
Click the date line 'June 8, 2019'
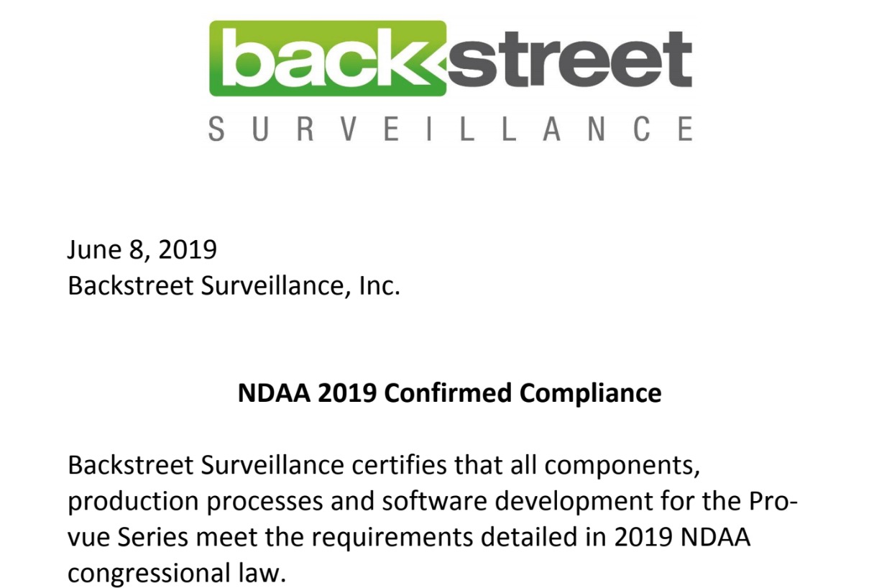pos(142,249)
